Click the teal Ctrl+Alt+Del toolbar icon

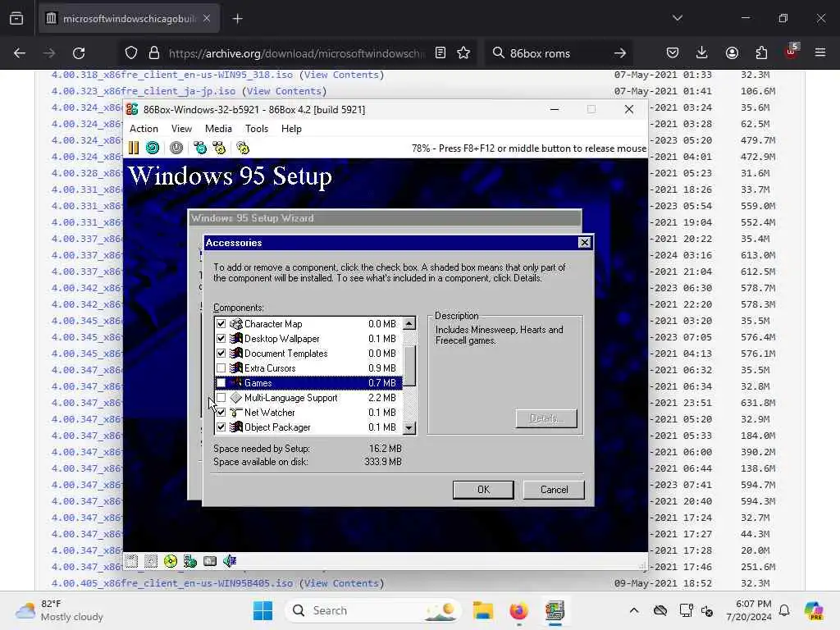(200, 148)
